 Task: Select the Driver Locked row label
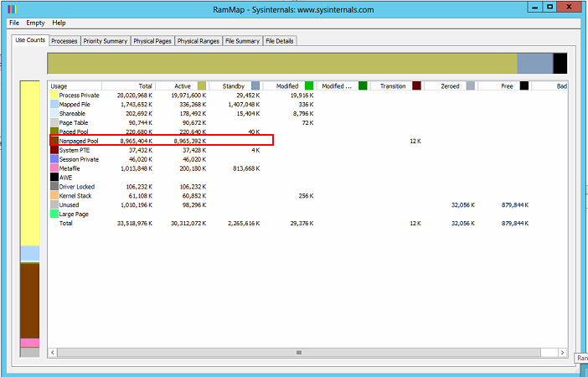(x=77, y=187)
